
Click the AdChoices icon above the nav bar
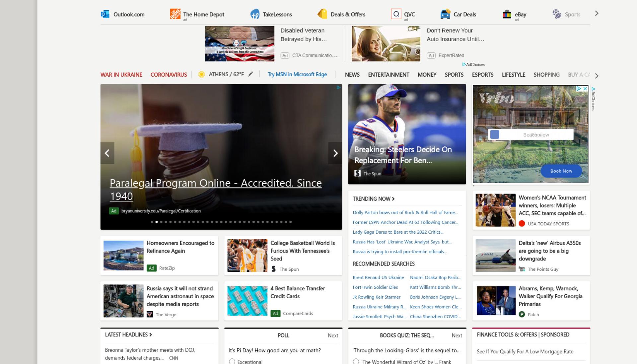pos(464,64)
